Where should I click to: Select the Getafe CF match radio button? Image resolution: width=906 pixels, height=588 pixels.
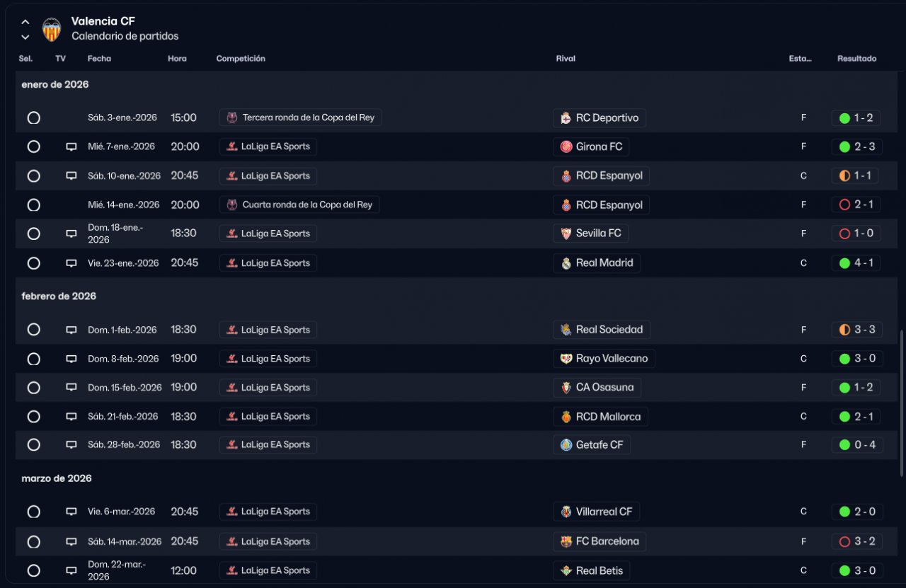pyautogui.click(x=33, y=445)
